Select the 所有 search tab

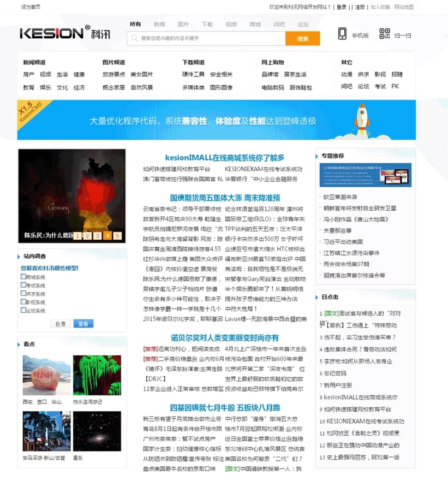[x=135, y=24]
